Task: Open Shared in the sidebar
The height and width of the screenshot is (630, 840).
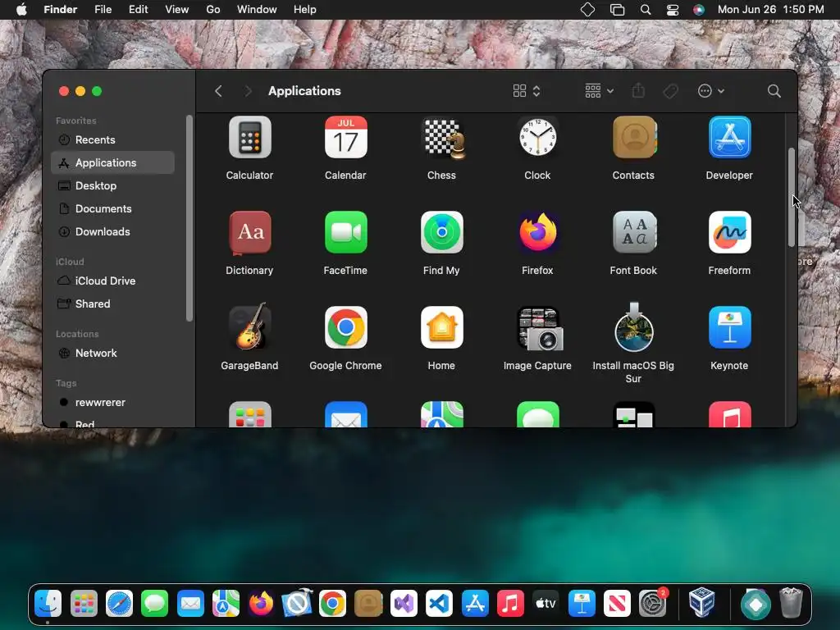Action: (x=112, y=304)
